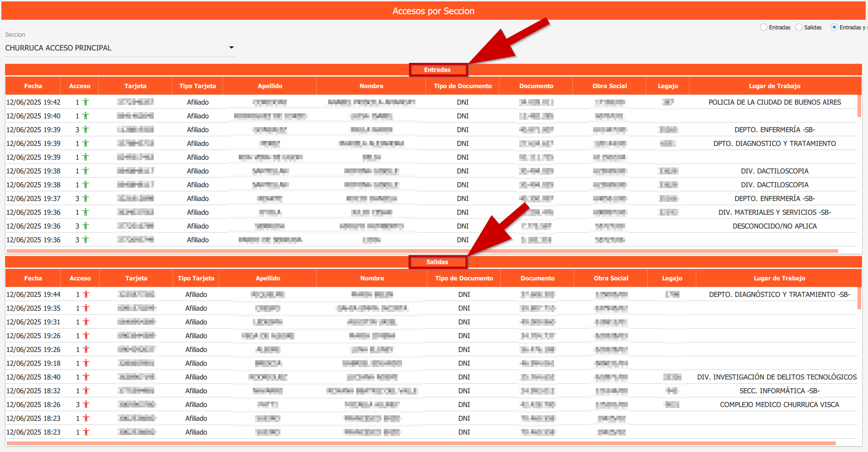868x452 pixels.
Task: Click the green person icon on the DIV. DACTILOSCOPIA 19:38 row
Action: pos(86,171)
